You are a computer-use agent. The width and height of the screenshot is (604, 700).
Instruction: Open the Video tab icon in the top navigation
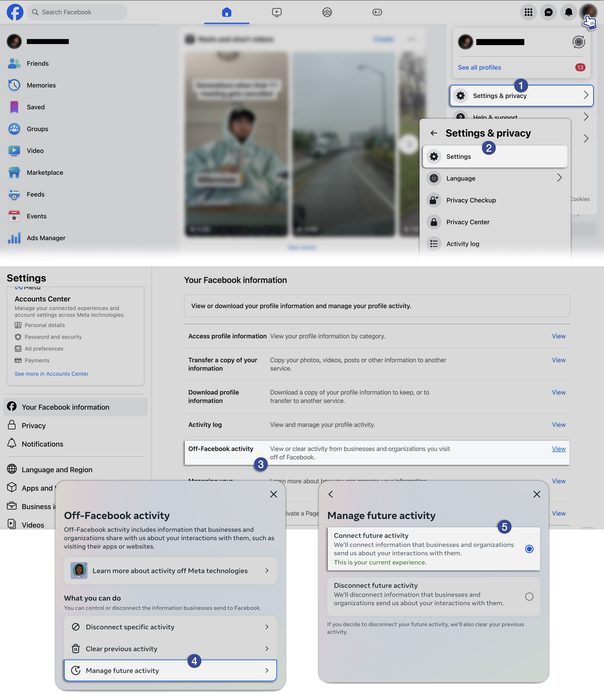(x=277, y=12)
